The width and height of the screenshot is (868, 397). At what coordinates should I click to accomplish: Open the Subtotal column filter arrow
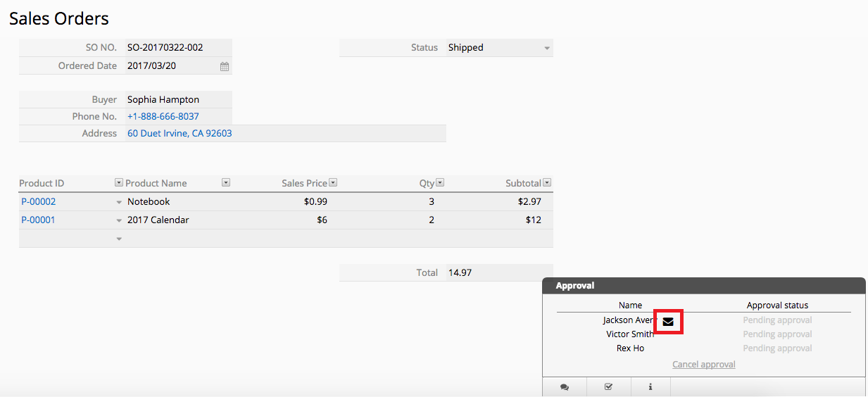pyautogui.click(x=547, y=183)
